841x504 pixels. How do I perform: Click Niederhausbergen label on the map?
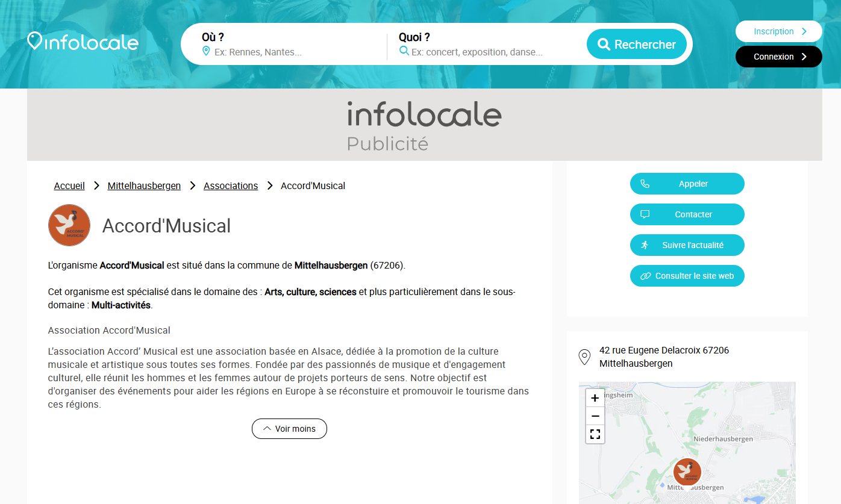tap(724, 439)
